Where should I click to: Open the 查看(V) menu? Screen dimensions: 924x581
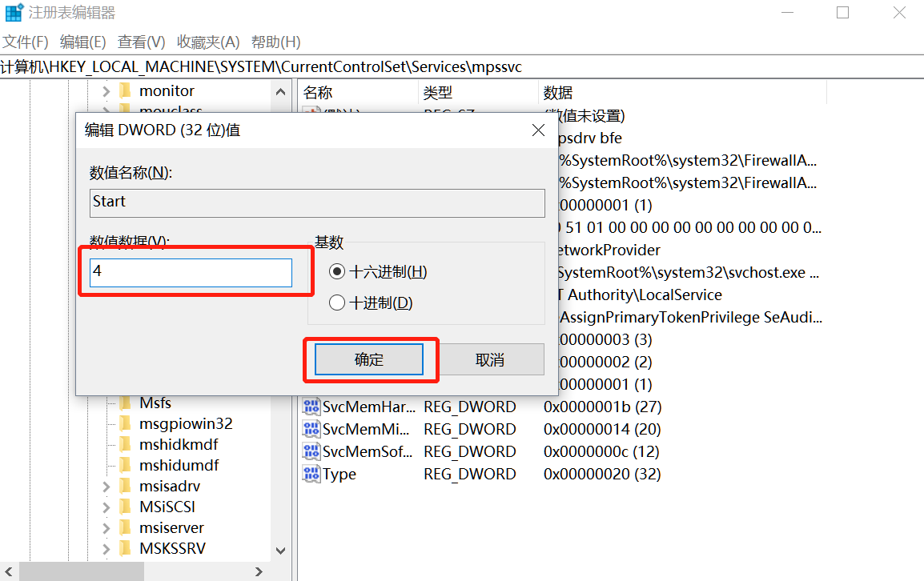(x=141, y=41)
